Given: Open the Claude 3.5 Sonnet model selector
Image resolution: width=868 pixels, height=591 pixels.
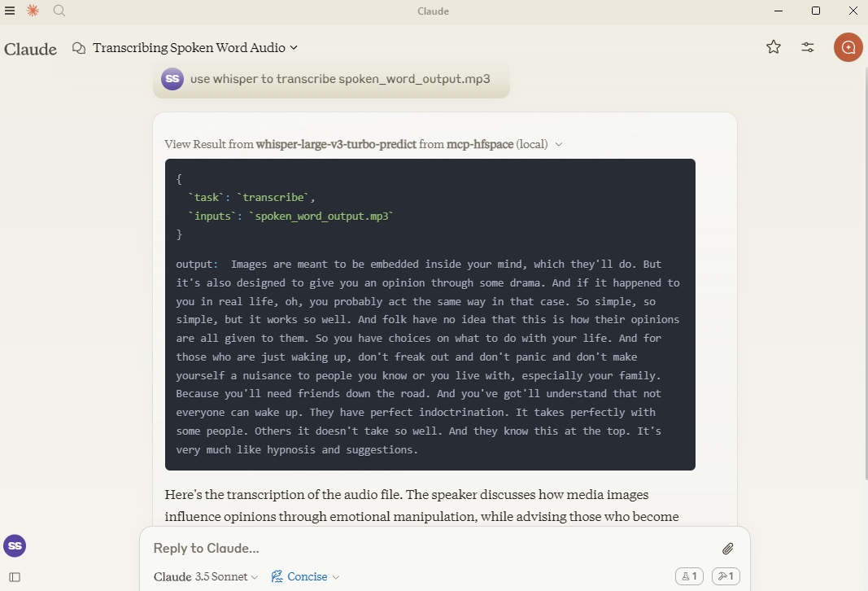Looking at the screenshot, I should point(205,576).
